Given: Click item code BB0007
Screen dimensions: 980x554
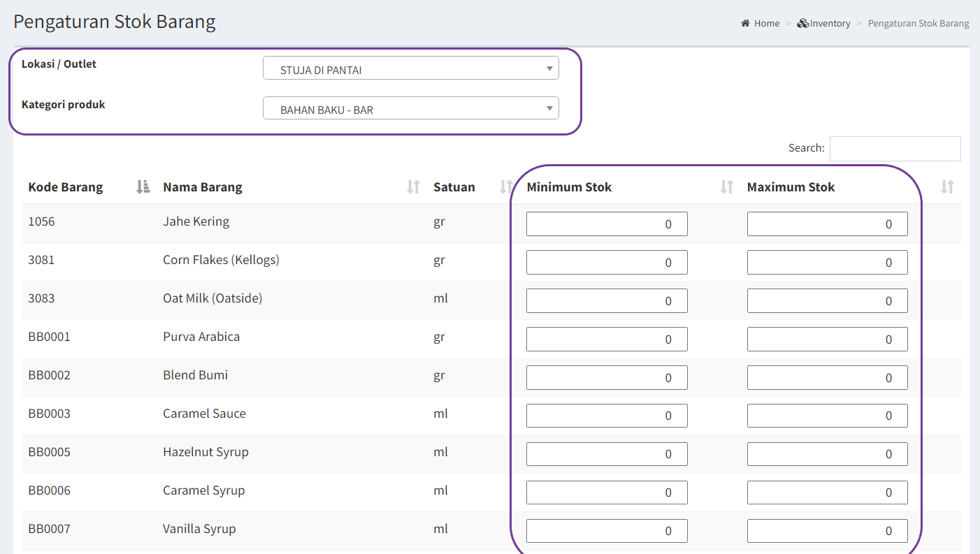Looking at the screenshot, I should 49,529.
